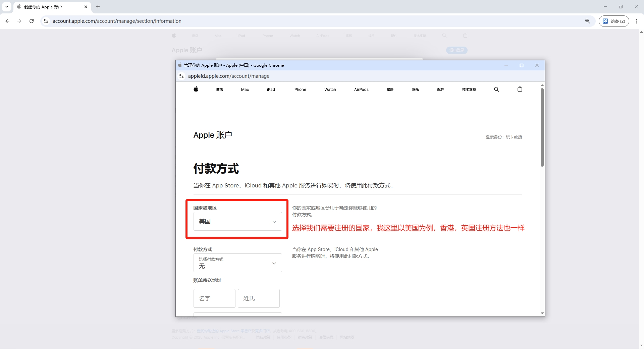Click the zoom magnifier icon in address bar
The height and width of the screenshot is (349, 644).
[588, 21]
